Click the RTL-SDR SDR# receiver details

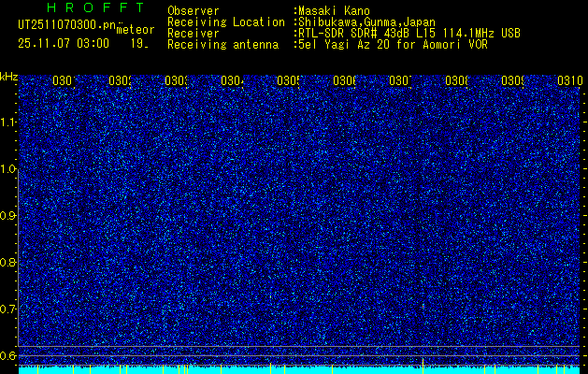coord(409,34)
